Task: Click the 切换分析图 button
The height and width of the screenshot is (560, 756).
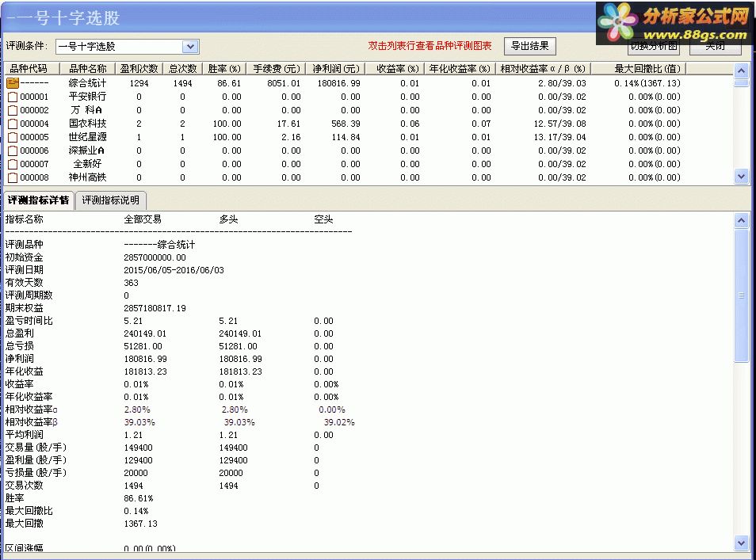Action: tap(655, 46)
